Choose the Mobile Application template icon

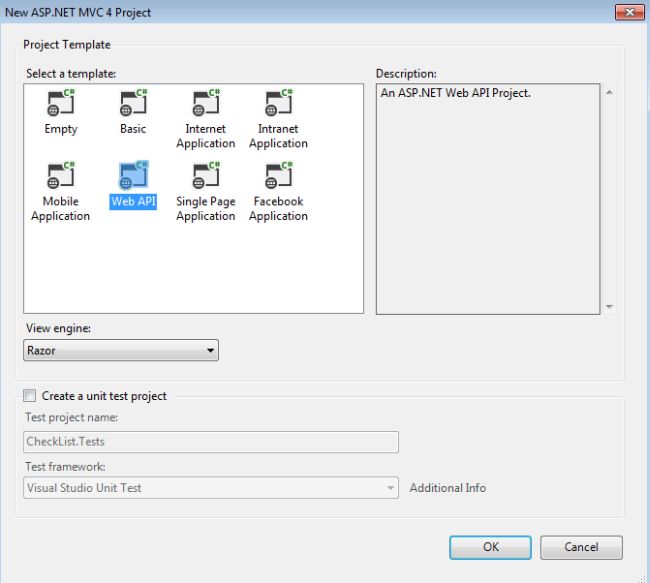(x=61, y=177)
